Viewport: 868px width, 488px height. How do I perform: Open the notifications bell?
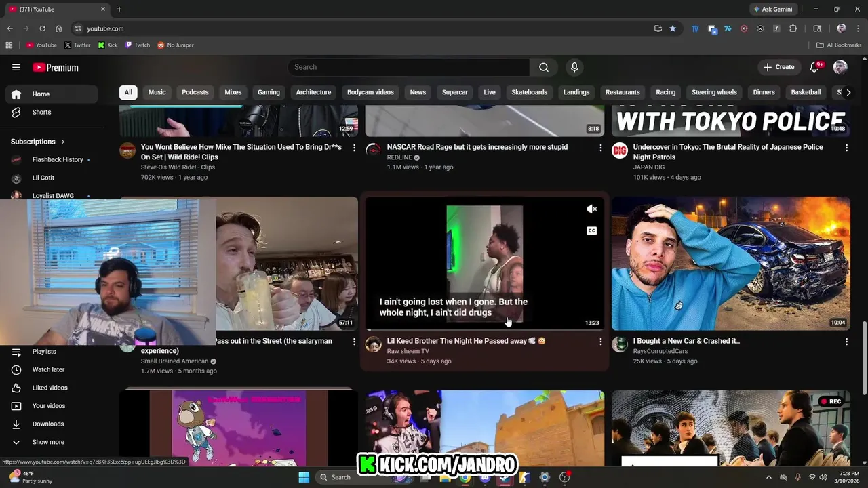coord(816,67)
